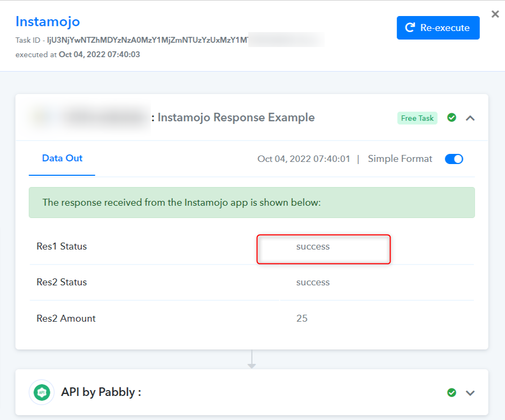Image resolution: width=505 pixels, height=420 pixels.
Task: Collapse the Instamojo Response Example step
Action: coord(470,118)
